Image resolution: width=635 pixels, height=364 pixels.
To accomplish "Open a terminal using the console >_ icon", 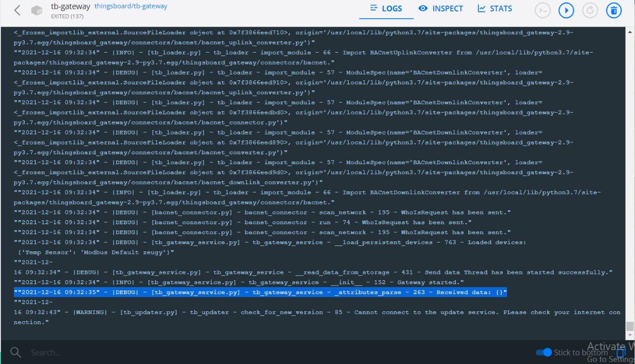I will [x=542, y=9].
